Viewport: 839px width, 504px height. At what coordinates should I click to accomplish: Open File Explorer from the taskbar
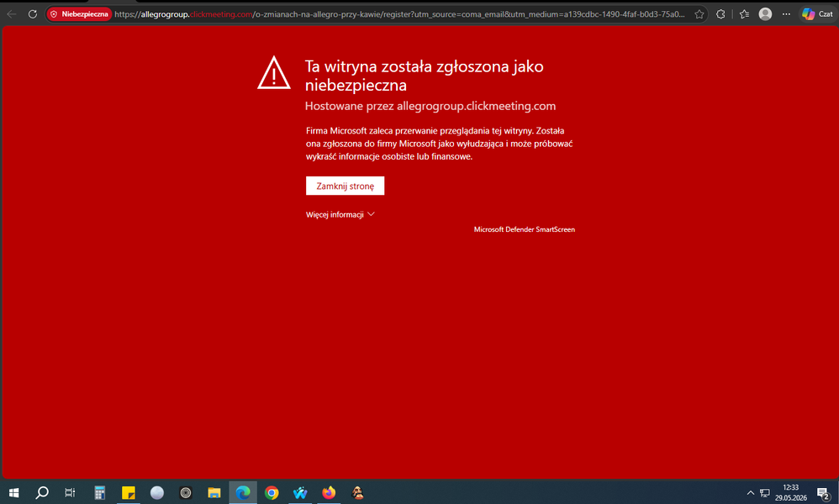coord(214,493)
